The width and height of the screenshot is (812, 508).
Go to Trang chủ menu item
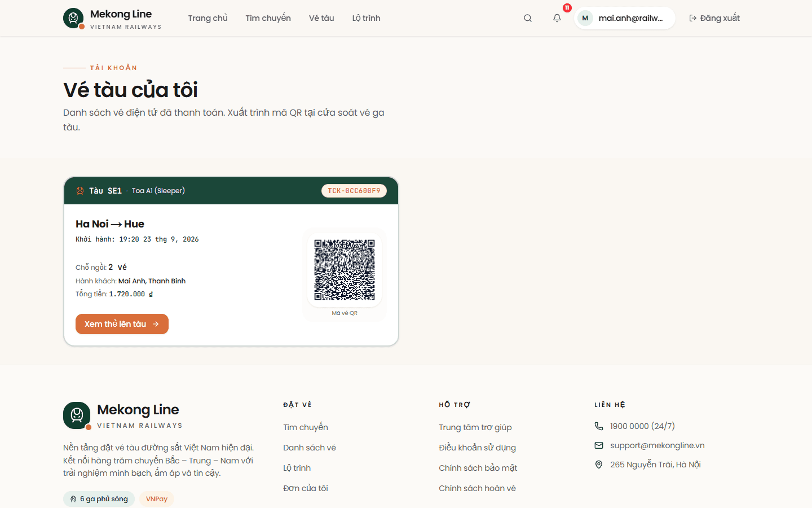[x=208, y=18]
